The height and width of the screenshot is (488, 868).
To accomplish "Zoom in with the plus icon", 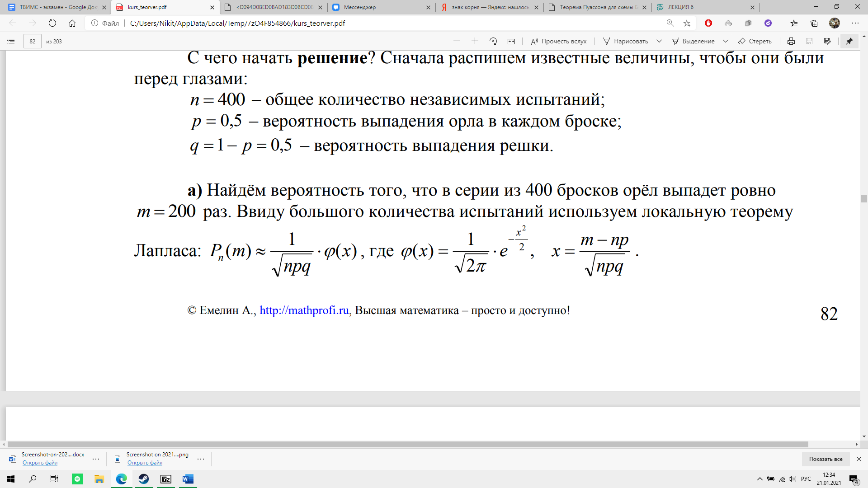I will tap(475, 41).
